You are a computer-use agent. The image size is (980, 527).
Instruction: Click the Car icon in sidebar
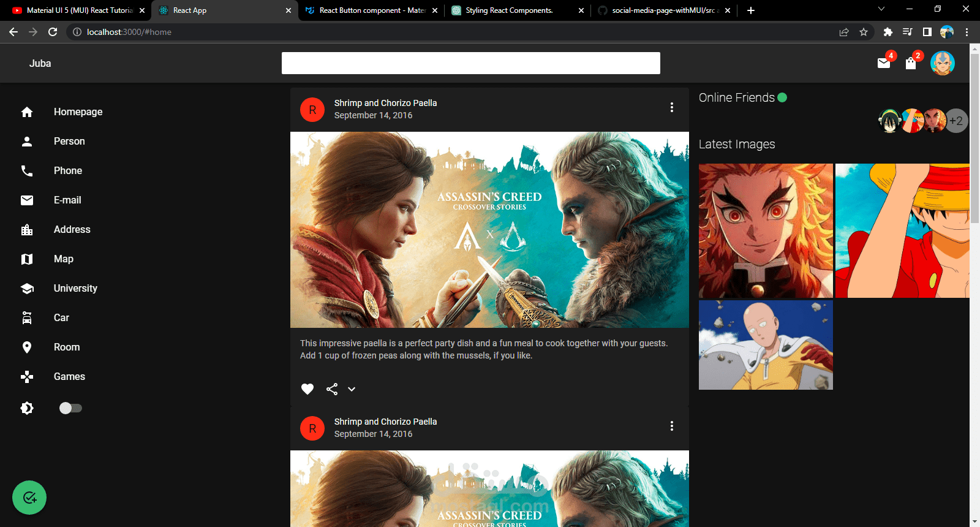(x=27, y=318)
